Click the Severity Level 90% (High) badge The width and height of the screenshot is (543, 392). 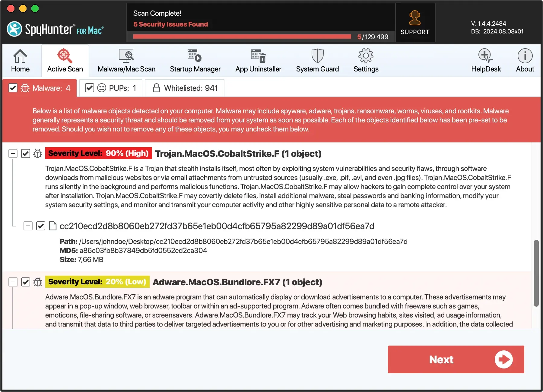[x=99, y=153]
